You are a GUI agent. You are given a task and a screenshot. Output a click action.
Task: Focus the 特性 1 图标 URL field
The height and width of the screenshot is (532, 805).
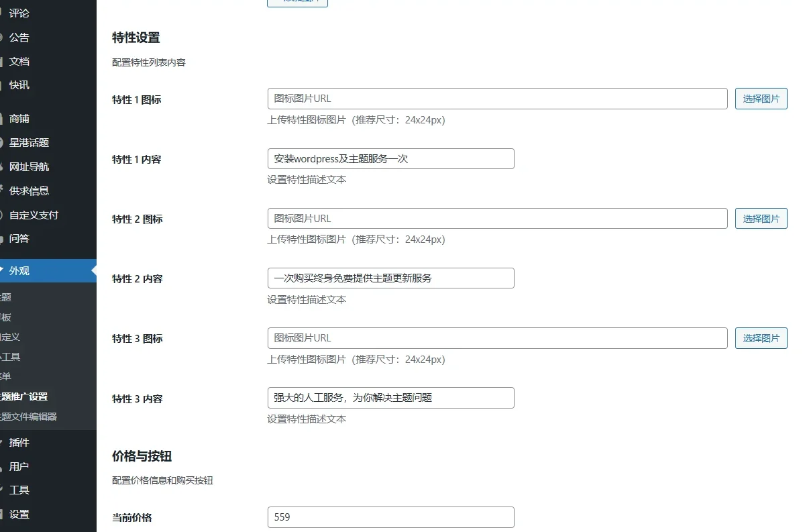click(x=497, y=99)
